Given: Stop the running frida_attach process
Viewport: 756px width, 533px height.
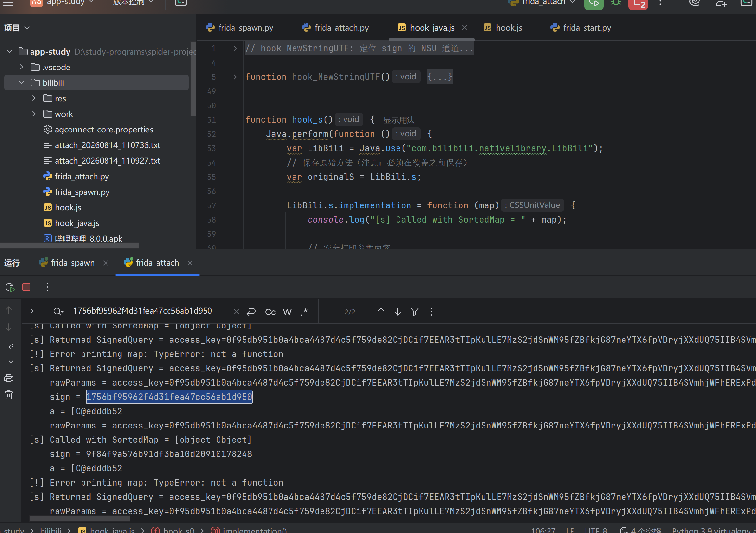Looking at the screenshot, I should 26,287.
